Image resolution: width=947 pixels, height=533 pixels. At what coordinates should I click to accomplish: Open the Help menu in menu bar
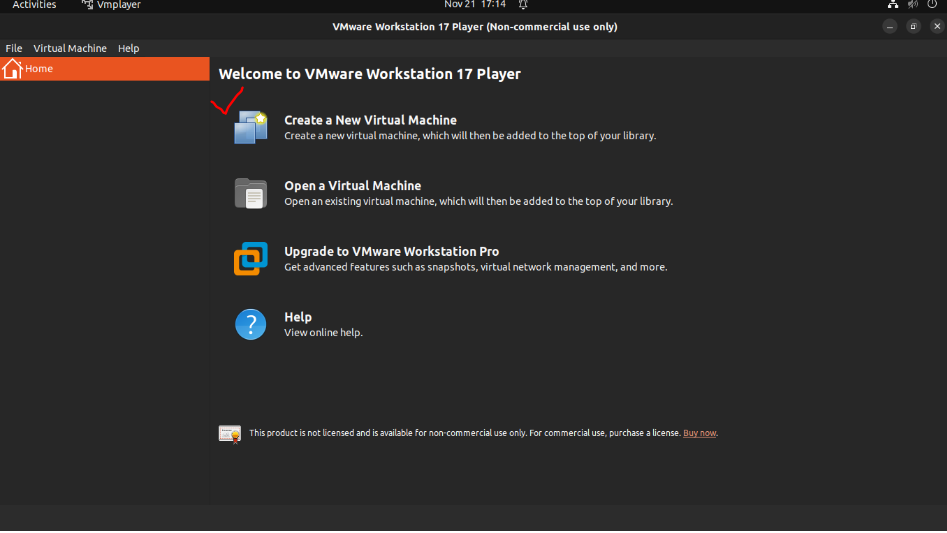(x=129, y=48)
